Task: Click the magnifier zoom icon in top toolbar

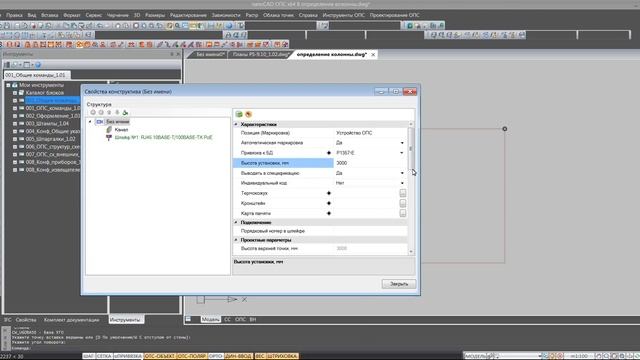Action: [178, 26]
